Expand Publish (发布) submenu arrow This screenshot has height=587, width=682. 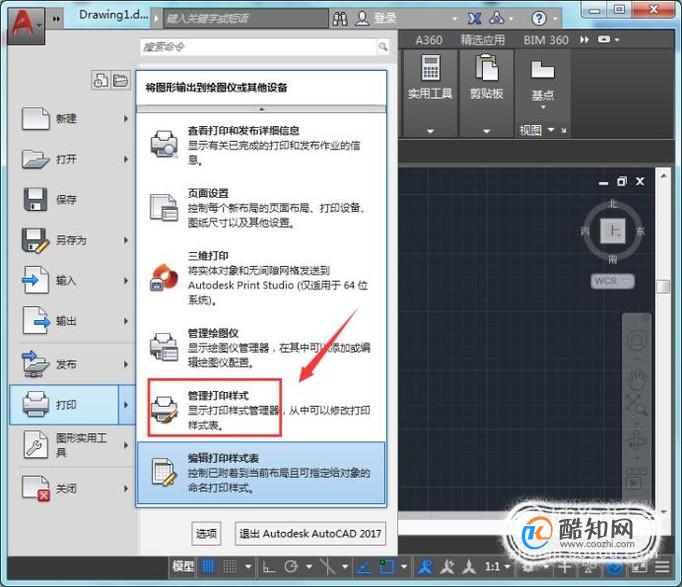[126, 364]
